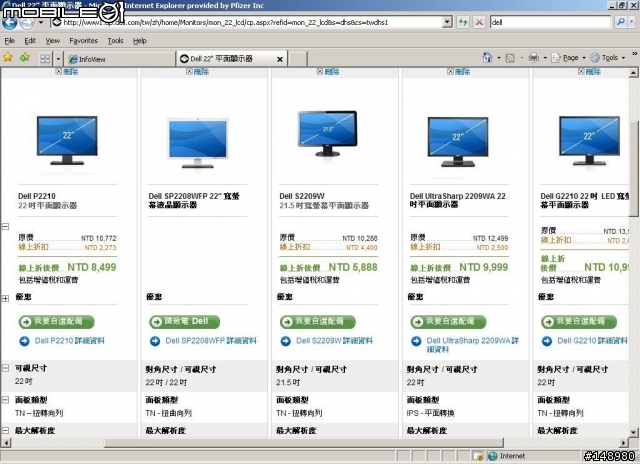
Task: Click arrow icon beside Dell UltraSharp 2209WA 詳細資料
Action: (416, 341)
